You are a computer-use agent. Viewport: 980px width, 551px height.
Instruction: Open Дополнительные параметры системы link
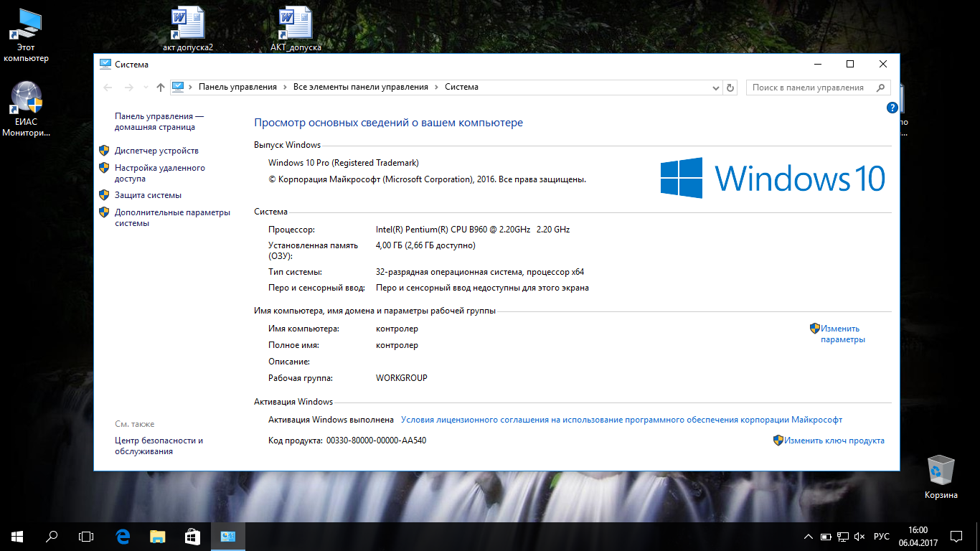tap(172, 217)
